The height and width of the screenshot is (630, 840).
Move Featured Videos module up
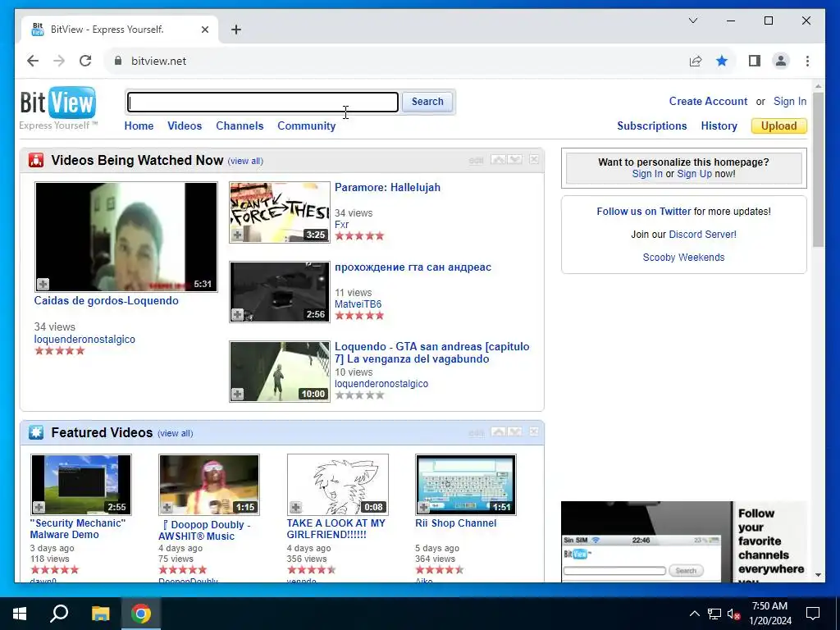pyautogui.click(x=498, y=431)
